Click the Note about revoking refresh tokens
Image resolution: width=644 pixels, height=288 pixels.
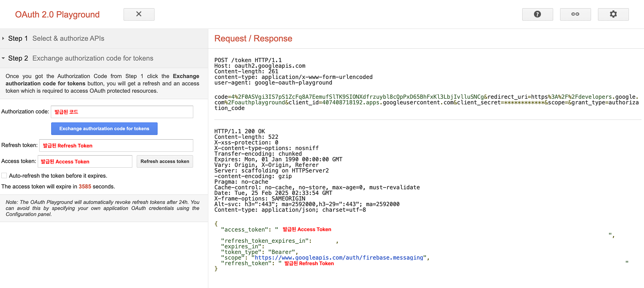[102, 208]
